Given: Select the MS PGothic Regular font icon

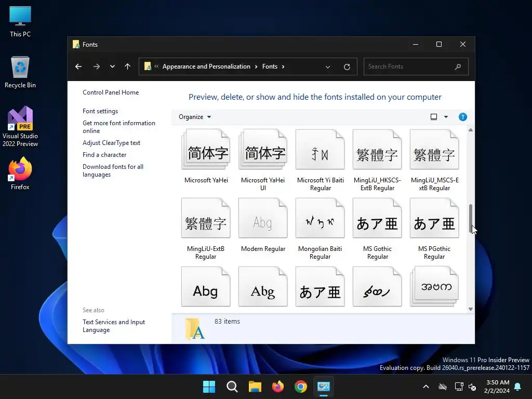Looking at the screenshot, I should (434, 218).
